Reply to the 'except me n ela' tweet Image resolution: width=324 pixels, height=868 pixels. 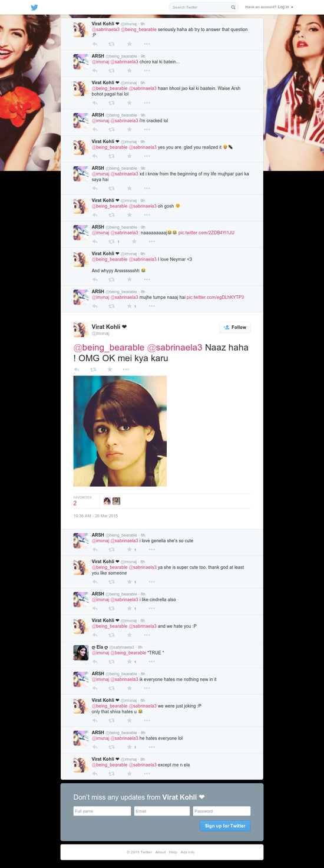(x=95, y=774)
